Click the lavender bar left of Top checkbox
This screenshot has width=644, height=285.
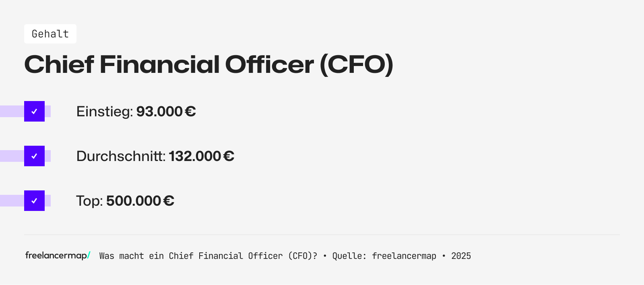pyautogui.click(x=12, y=201)
